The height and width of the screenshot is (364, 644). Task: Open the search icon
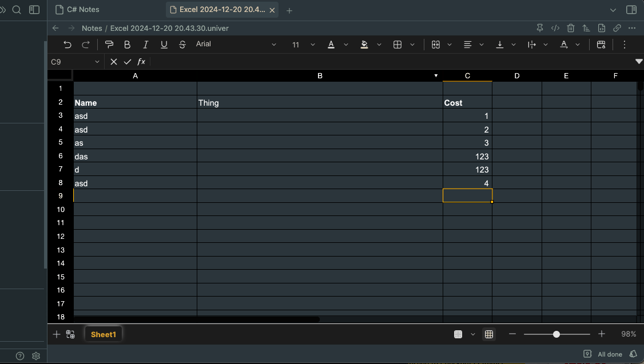(17, 10)
